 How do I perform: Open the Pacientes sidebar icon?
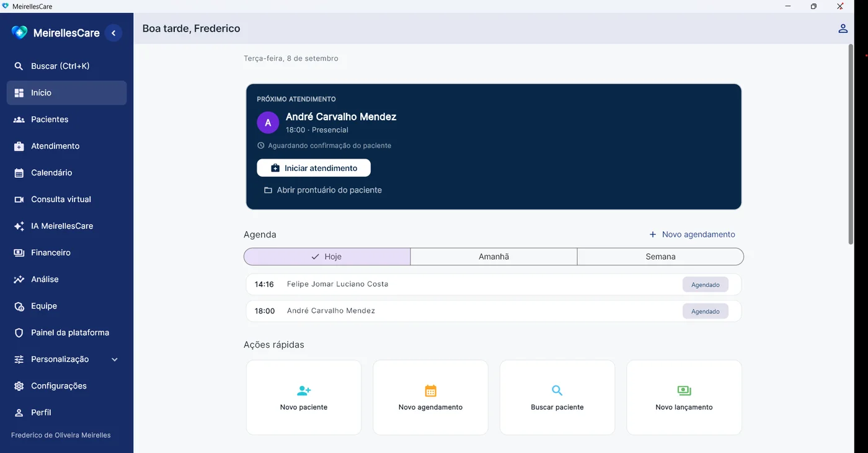pyautogui.click(x=19, y=120)
